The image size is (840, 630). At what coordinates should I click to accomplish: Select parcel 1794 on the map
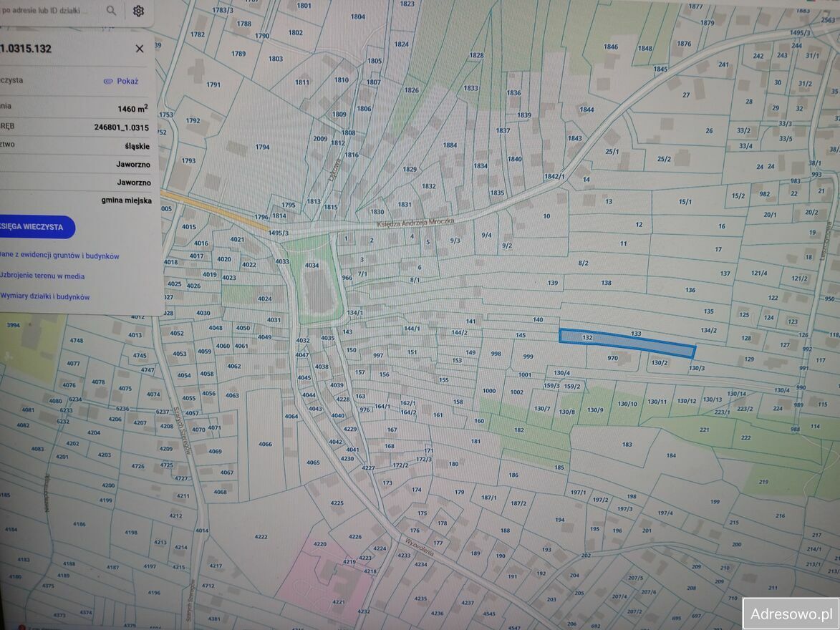pyautogui.click(x=262, y=147)
